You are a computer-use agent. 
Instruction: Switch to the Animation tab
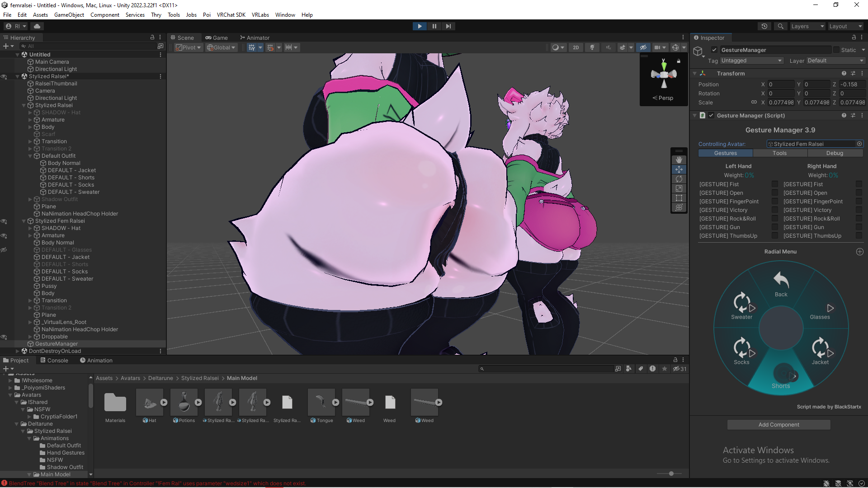96,361
